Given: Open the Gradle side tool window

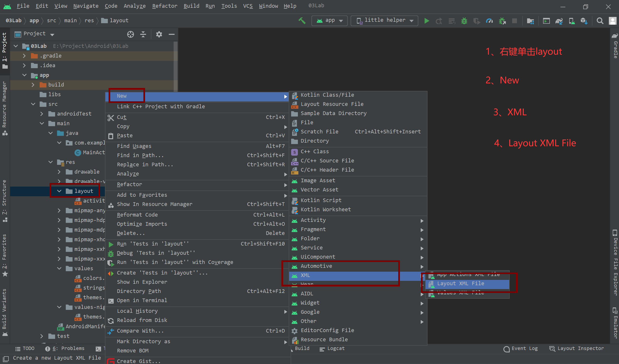Looking at the screenshot, I should click(615, 46).
